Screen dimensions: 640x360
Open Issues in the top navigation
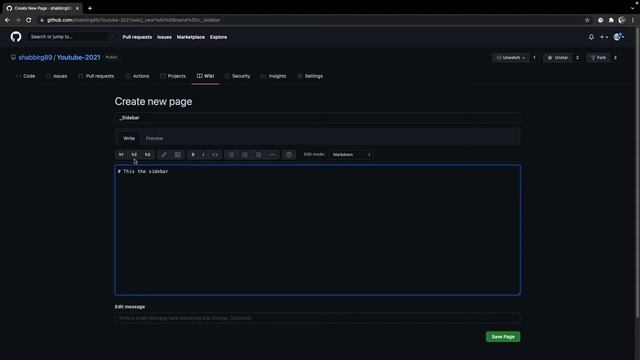pos(164,37)
